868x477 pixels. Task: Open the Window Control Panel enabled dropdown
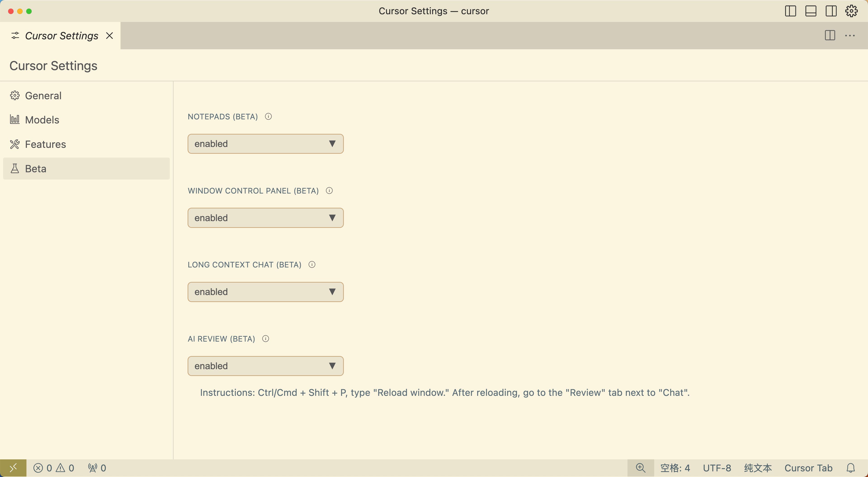(266, 218)
